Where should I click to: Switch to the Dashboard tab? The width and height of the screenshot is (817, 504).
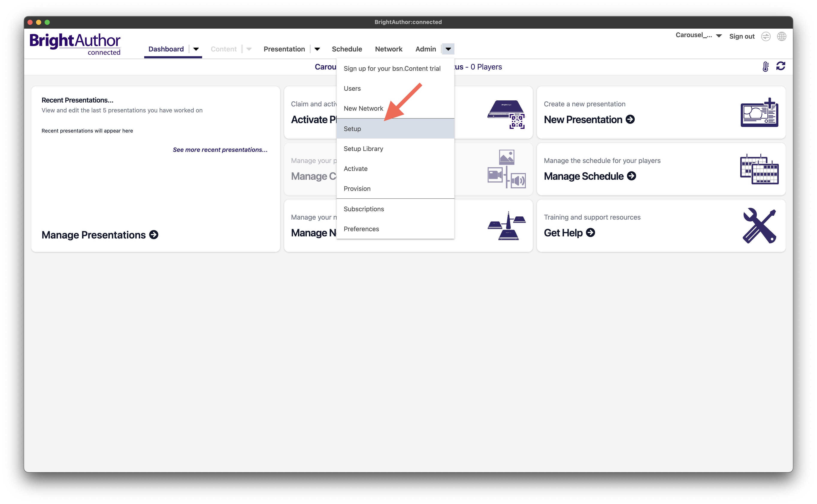(x=166, y=49)
